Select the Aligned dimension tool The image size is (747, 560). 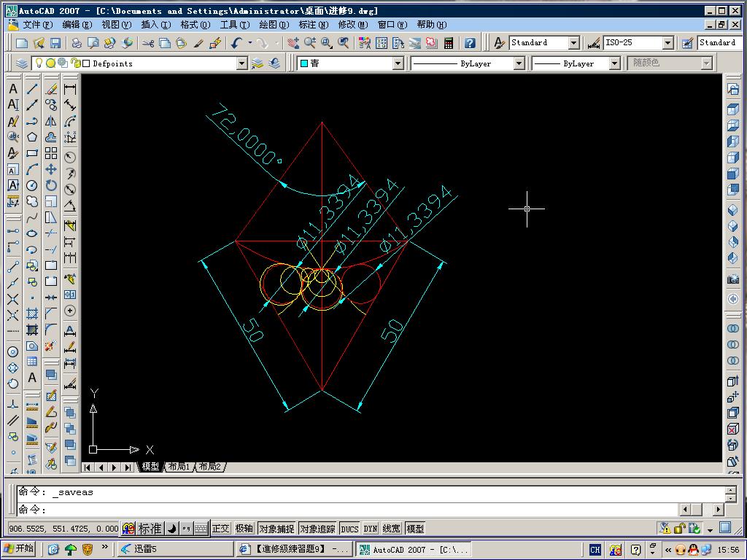pos(70,105)
